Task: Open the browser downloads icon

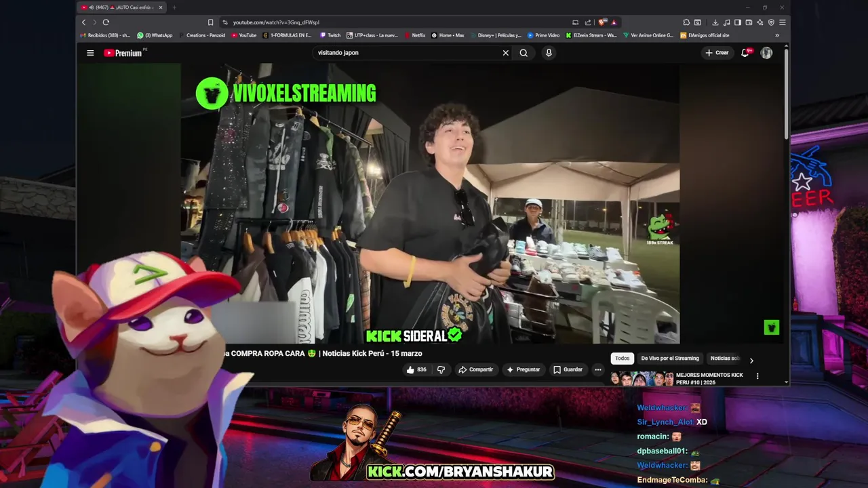Action: pos(715,22)
